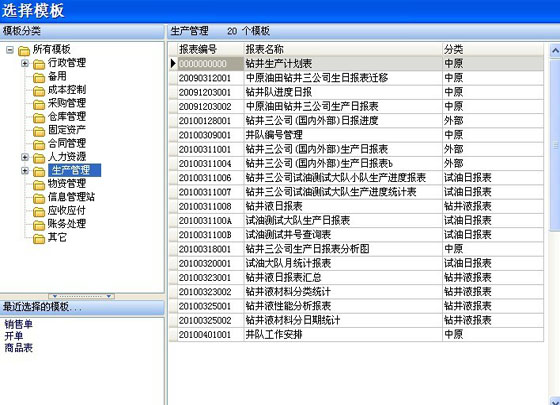Click the scroll-up arrow of template list
560x405 pixels.
(555, 51)
